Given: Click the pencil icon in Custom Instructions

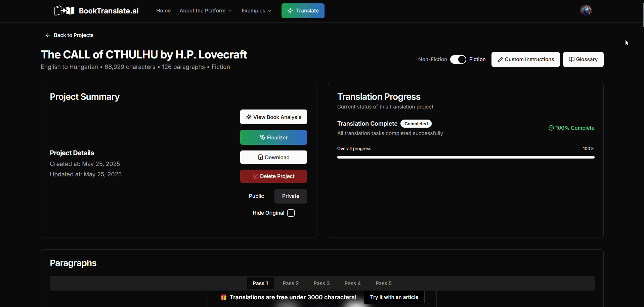Looking at the screenshot, I should tap(500, 59).
